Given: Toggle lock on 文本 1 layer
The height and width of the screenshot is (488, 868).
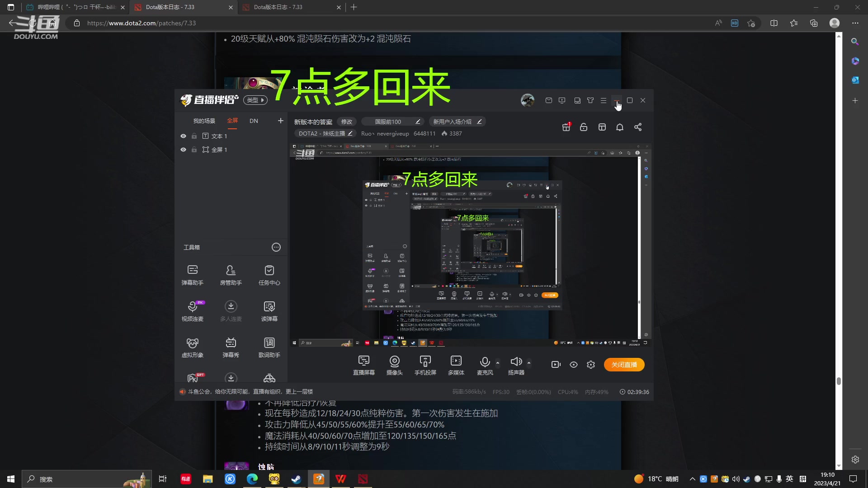Looking at the screenshot, I should pyautogui.click(x=194, y=136).
